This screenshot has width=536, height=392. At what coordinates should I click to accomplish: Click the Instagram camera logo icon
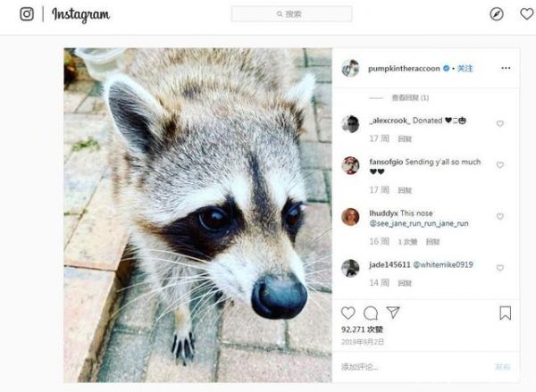(x=27, y=14)
